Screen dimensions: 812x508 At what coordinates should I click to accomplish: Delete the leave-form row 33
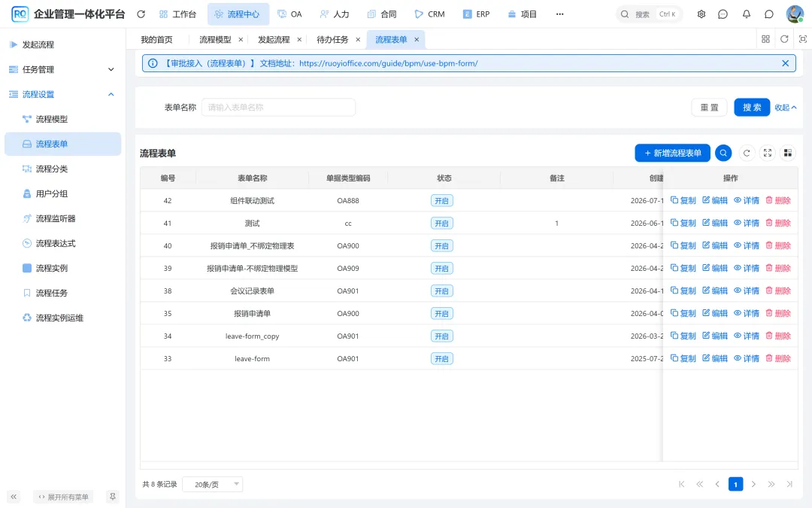point(778,358)
